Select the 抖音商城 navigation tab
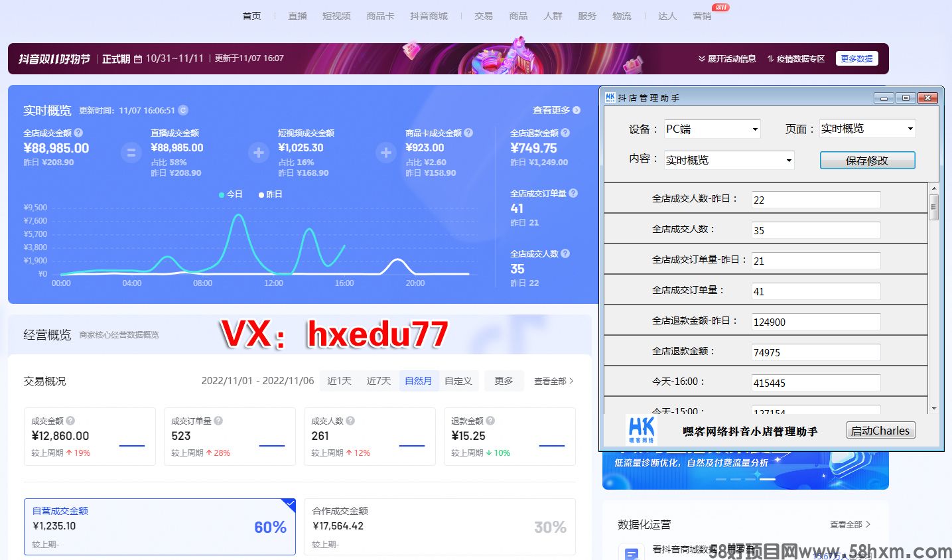 click(x=429, y=16)
